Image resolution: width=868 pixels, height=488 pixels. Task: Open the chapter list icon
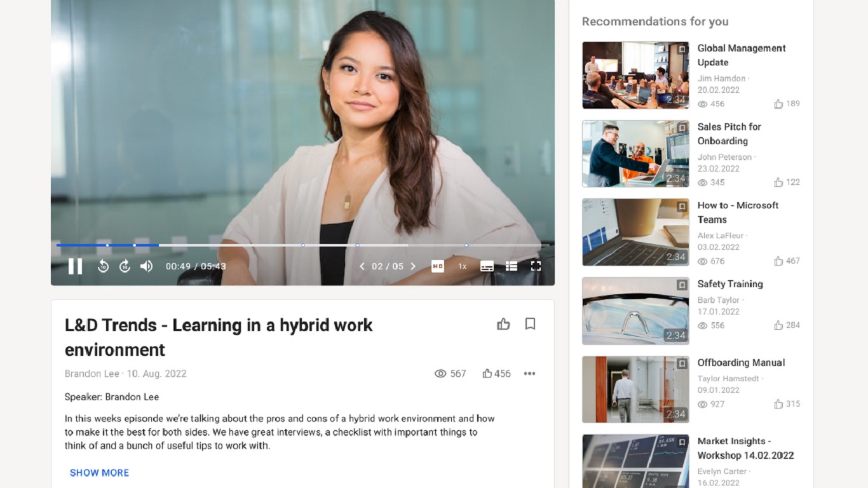click(511, 266)
